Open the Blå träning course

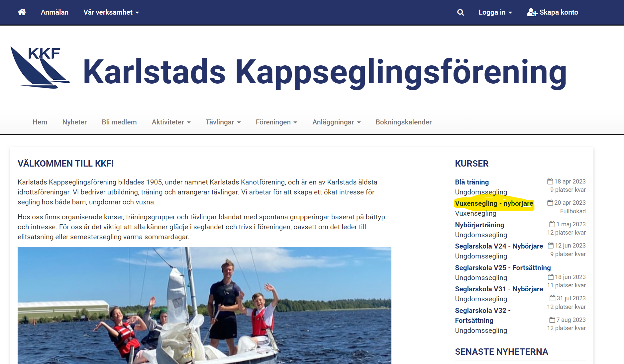472,182
